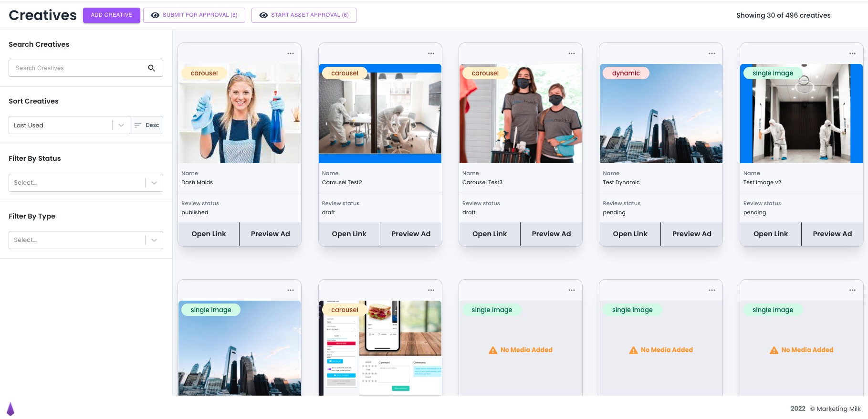
Task: Click Submit For Approval eye button
Action: pos(194,15)
